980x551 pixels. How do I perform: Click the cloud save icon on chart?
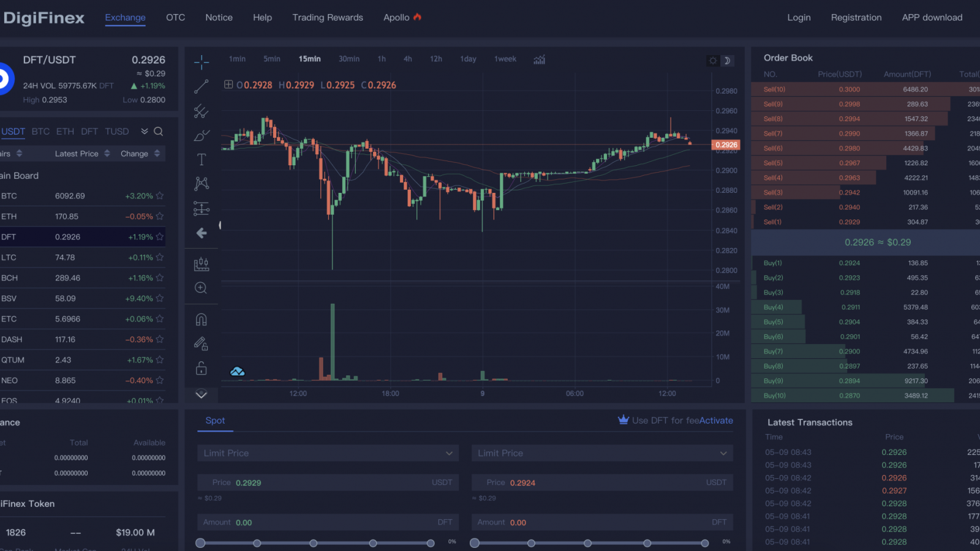tap(238, 371)
